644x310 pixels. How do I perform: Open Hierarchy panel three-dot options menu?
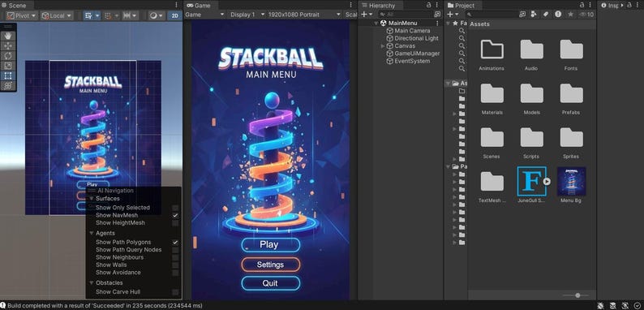coord(438,5)
